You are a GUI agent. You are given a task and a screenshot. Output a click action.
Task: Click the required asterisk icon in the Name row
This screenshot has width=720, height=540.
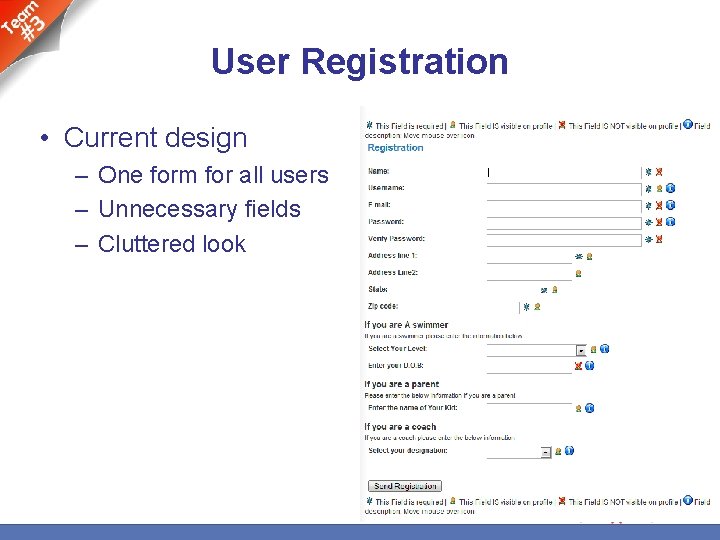click(x=648, y=172)
